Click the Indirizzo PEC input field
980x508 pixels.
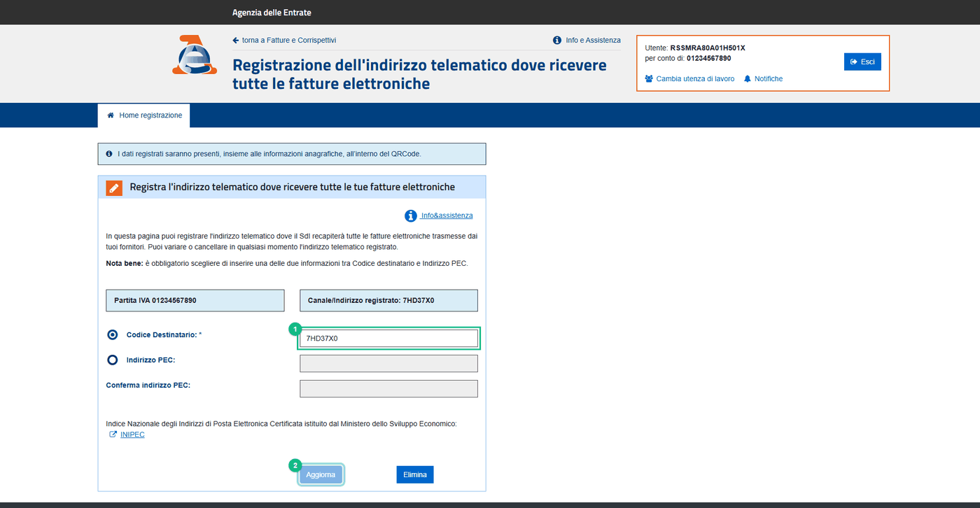point(388,364)
